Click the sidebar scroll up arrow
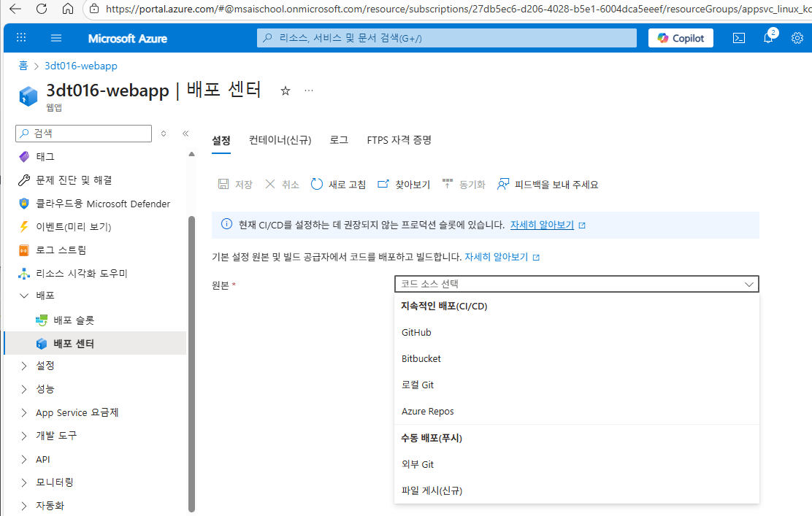This screenshot has height=516, width=812. (191, 154)
